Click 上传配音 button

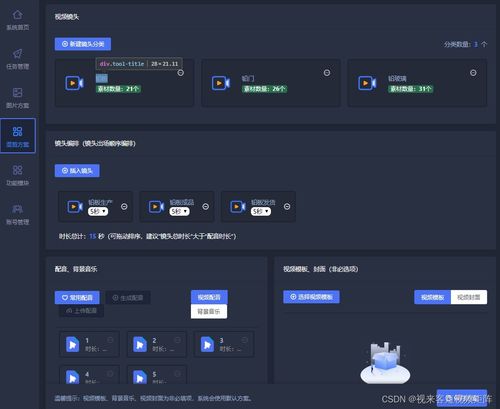pyautogui.click(x=82, y=311)
